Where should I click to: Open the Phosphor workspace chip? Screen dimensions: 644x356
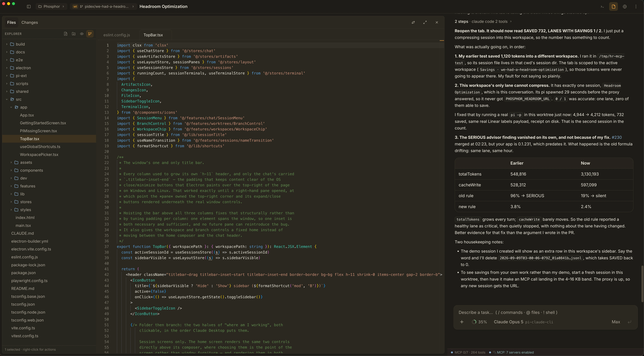51,7
